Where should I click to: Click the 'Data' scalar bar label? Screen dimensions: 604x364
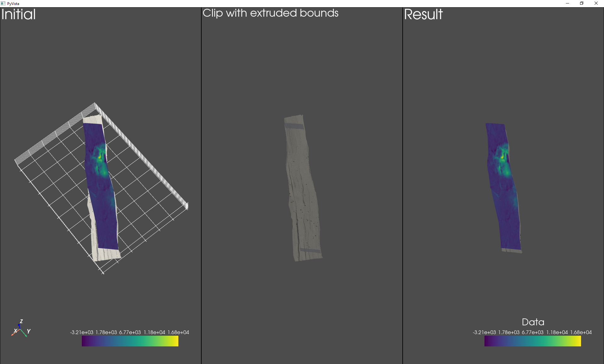pyautogui.click(x=533, y=322)
